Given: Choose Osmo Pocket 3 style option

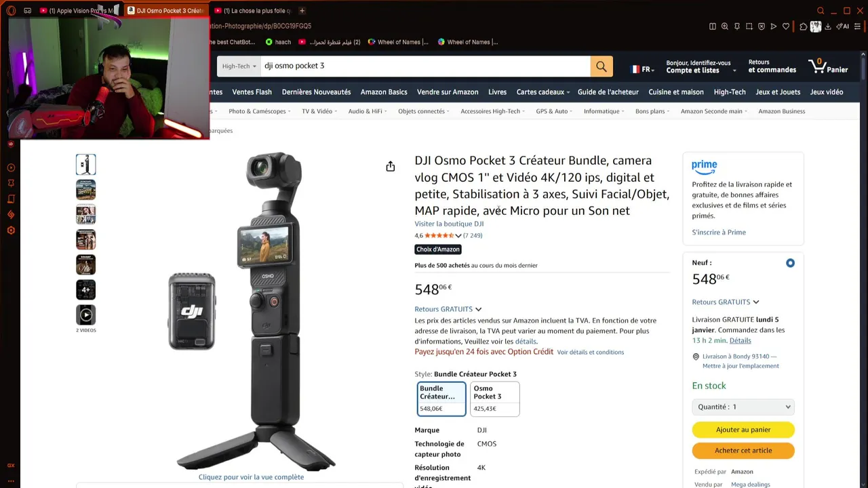Looking at the screenshot, I should [495, 399].
